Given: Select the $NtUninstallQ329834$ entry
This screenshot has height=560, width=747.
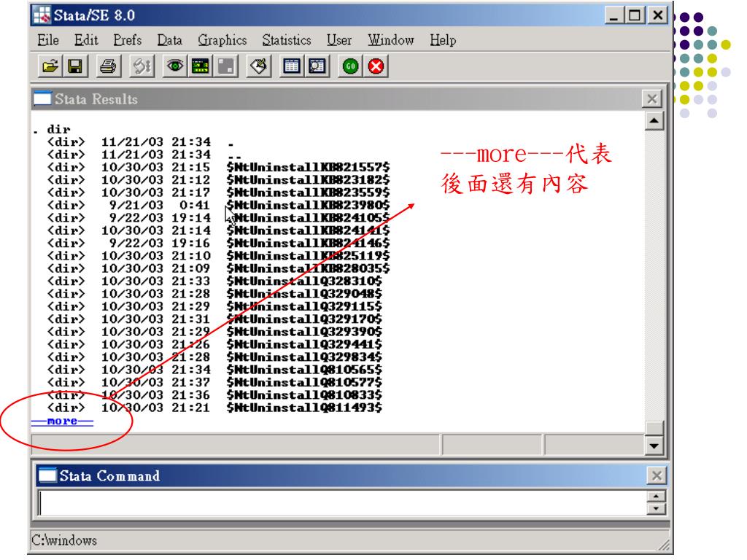Looking at the screenshot, I should click(x=304, y=357).
